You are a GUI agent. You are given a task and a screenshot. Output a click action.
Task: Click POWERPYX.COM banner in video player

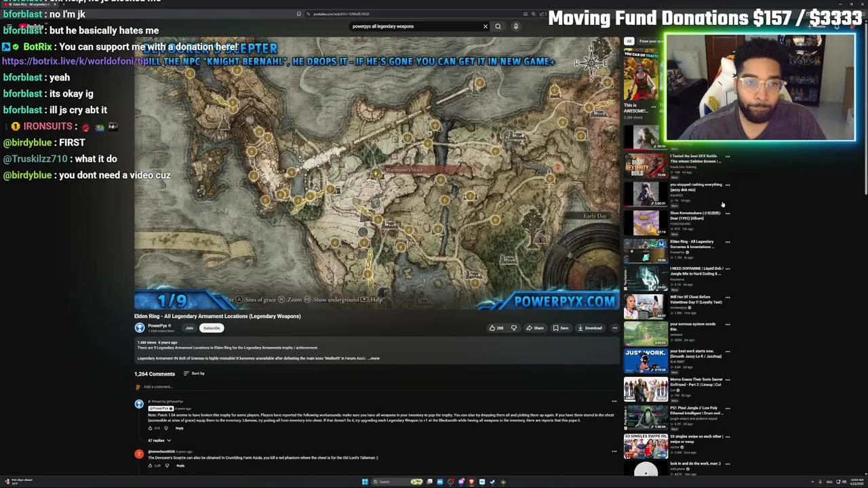pyautogui.click(x=564, y=301)
